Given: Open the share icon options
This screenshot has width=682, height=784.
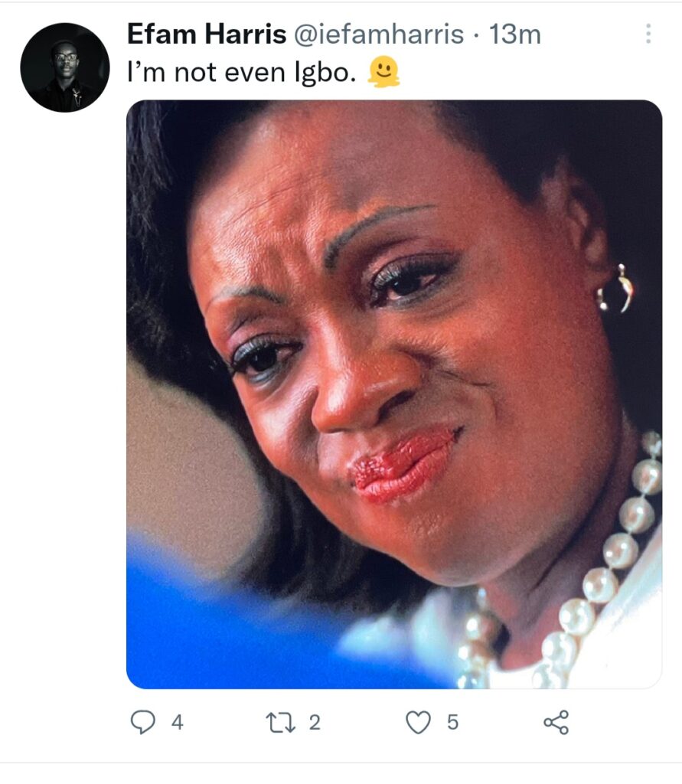Looking at the screenshot, I should pos(556,722).
